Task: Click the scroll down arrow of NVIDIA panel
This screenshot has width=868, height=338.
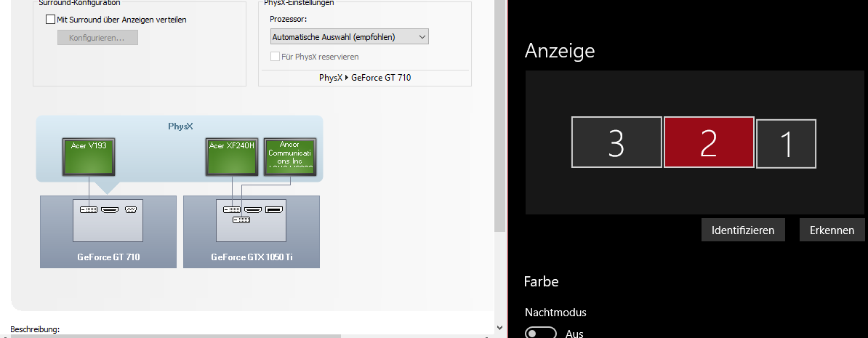Action: (500, 328)
